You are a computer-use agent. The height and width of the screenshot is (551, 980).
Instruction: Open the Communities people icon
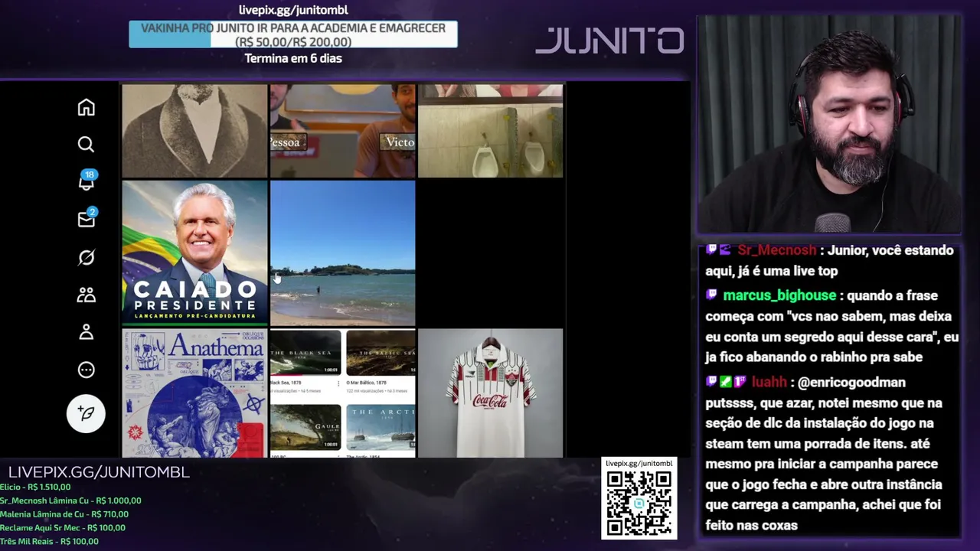tap(86, 295)
